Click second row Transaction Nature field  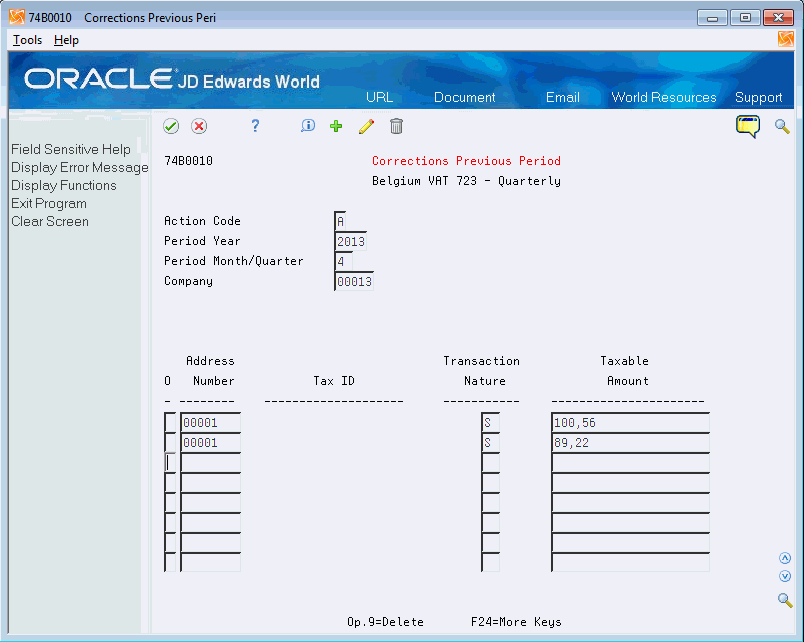point(491,443)
